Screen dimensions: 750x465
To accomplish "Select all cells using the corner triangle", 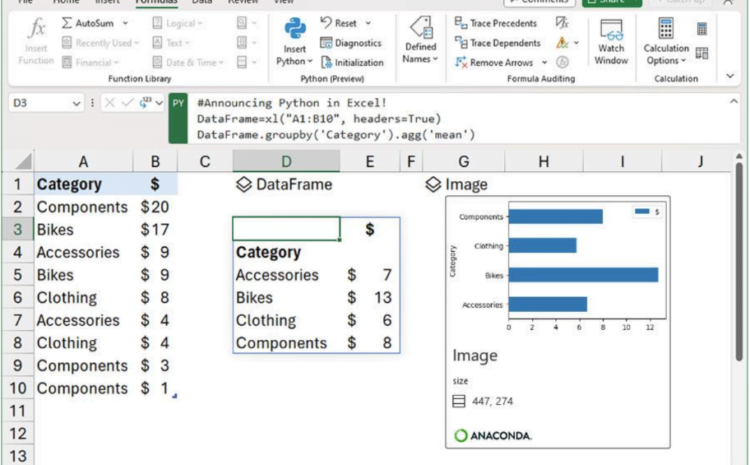I will (x=23, y=162).
